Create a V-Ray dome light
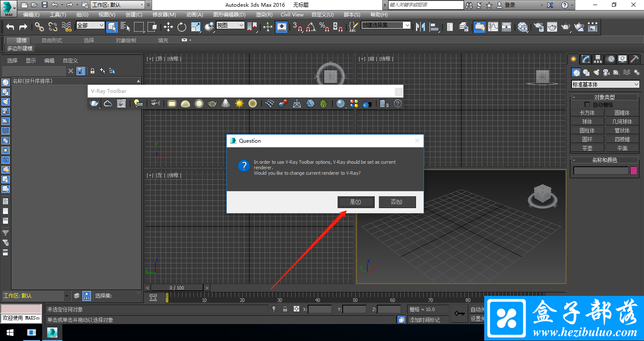 tap(185, 103)
